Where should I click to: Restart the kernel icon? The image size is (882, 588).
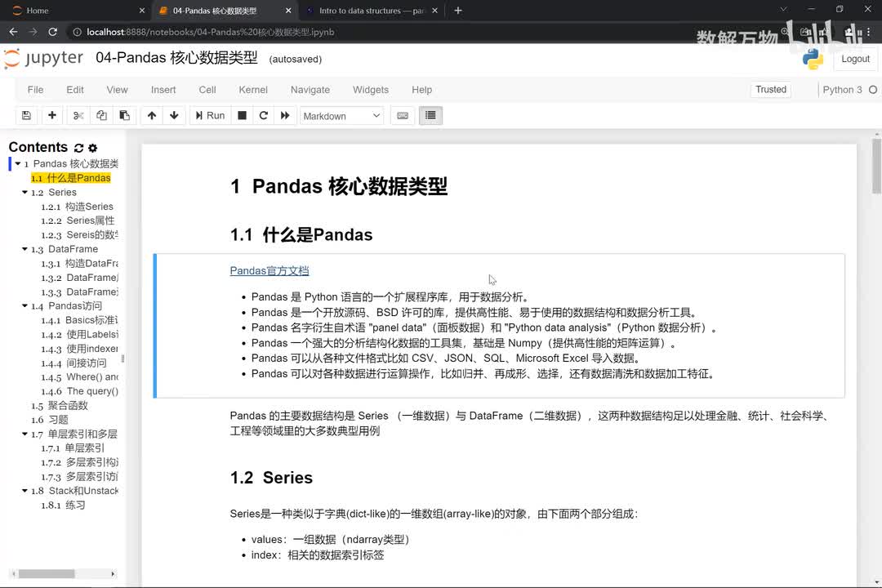click(263, 115)
